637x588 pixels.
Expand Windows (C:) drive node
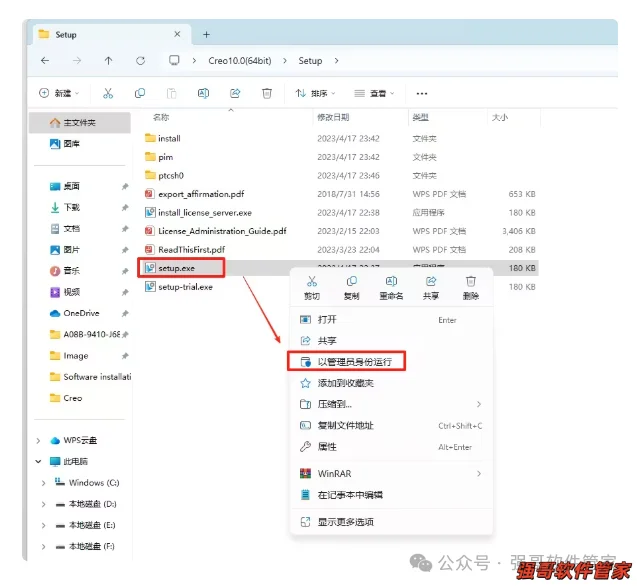click(x=43, y=483)
